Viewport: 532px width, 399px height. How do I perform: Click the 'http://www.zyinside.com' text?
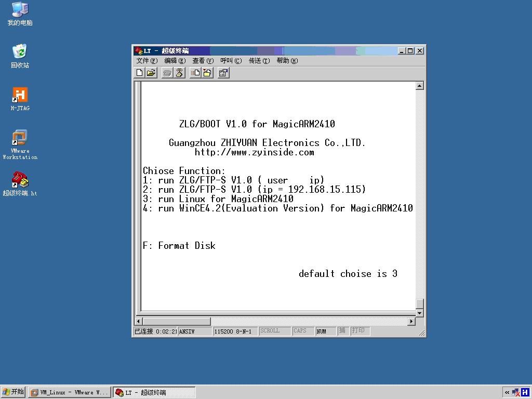255,152
